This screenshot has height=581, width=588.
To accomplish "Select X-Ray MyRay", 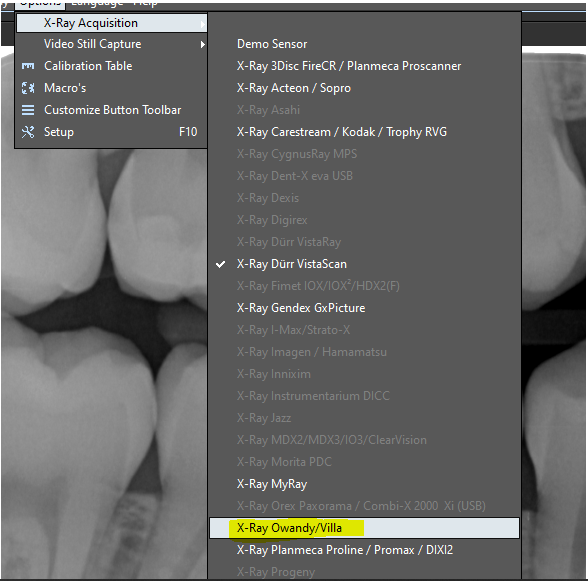I will point(364,484).
